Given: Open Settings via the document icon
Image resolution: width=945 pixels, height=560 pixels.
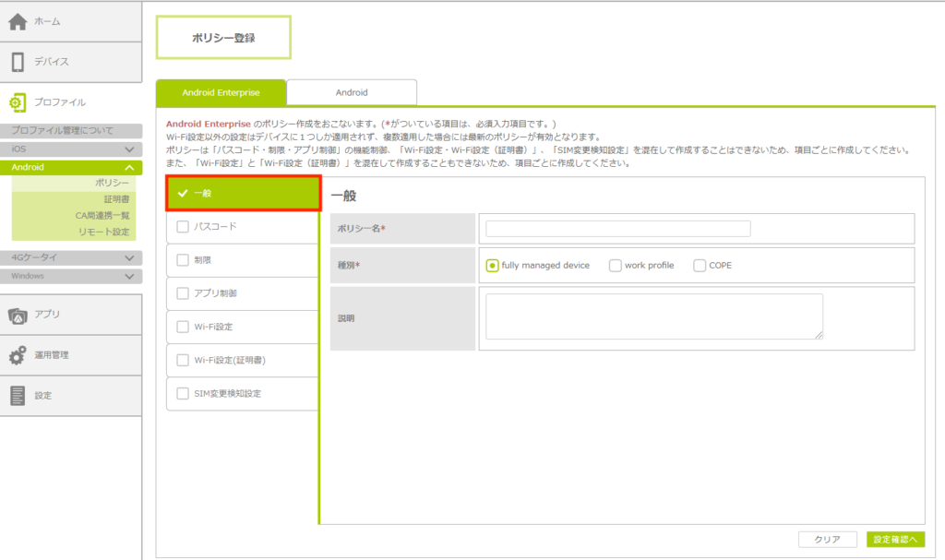Looking at the screenshot, I should [18, 395].
